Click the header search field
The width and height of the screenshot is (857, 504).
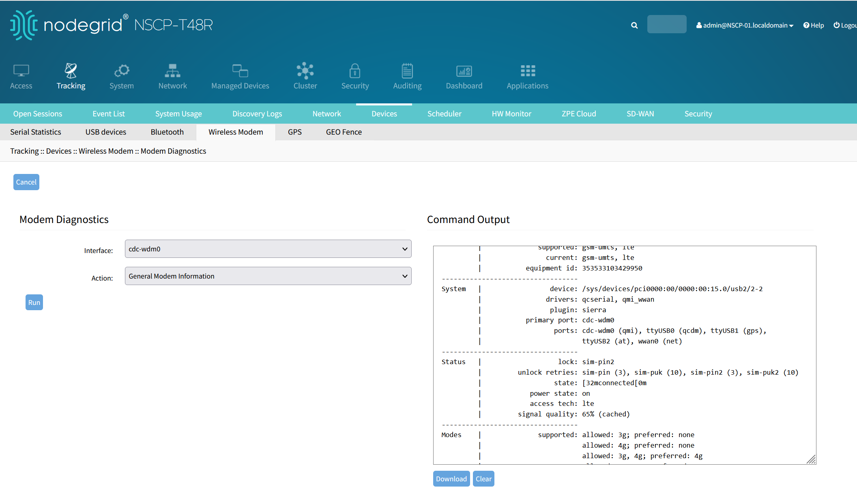point(667,24)
